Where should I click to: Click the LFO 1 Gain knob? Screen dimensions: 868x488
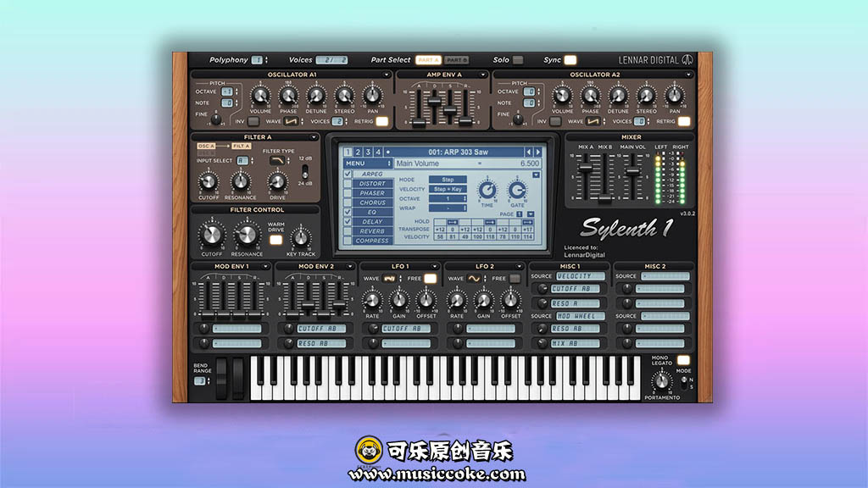pyautogui.click(x=398, y=301)
